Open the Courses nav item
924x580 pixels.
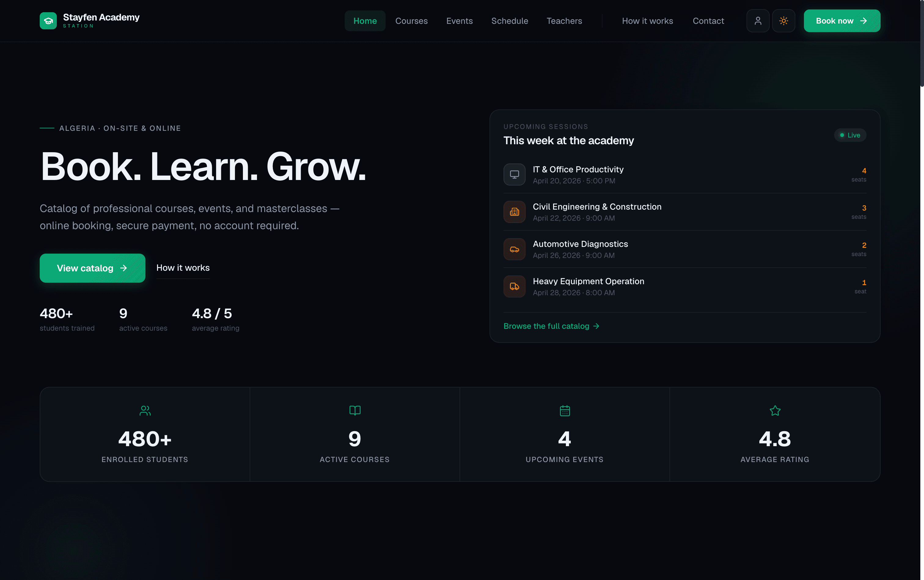[x=411, y=21]
